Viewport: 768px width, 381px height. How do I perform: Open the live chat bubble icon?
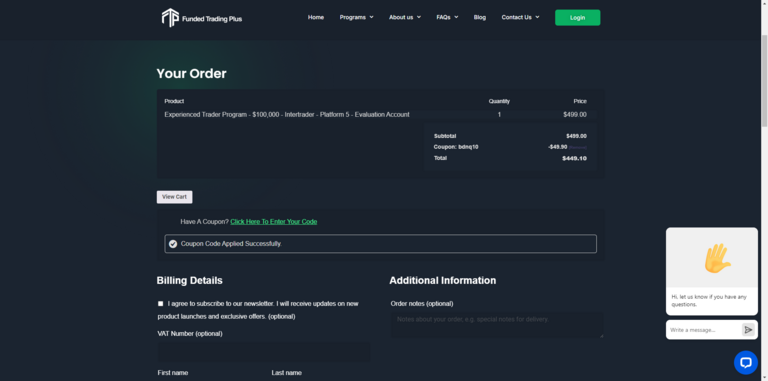click(745, 362)
